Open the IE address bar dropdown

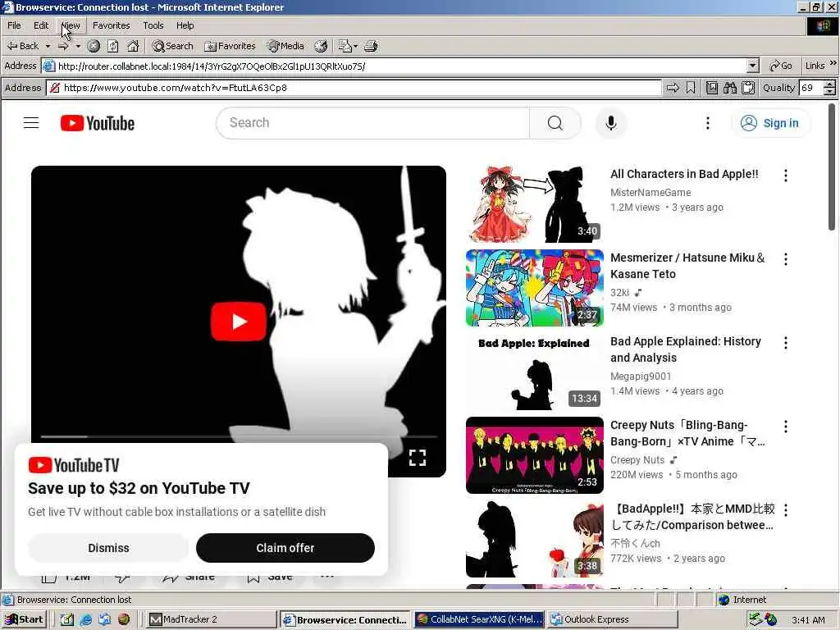(x=753, y=66)
